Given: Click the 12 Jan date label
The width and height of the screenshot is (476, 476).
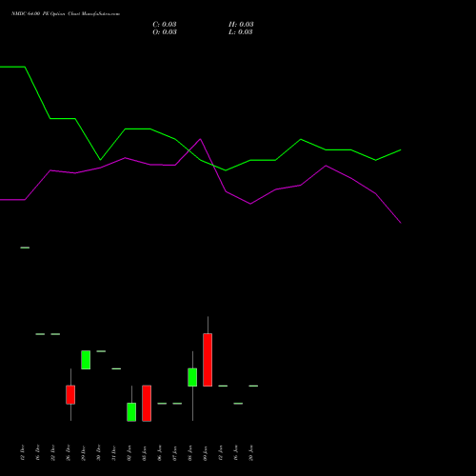Looking at the screenshot, I should click(220, 452).
